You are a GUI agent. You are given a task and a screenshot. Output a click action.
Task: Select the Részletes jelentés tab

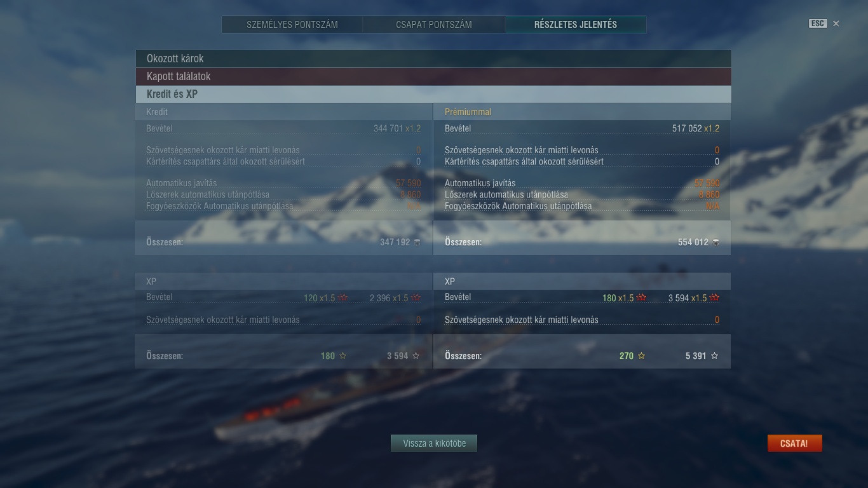[x=576, y=25]
